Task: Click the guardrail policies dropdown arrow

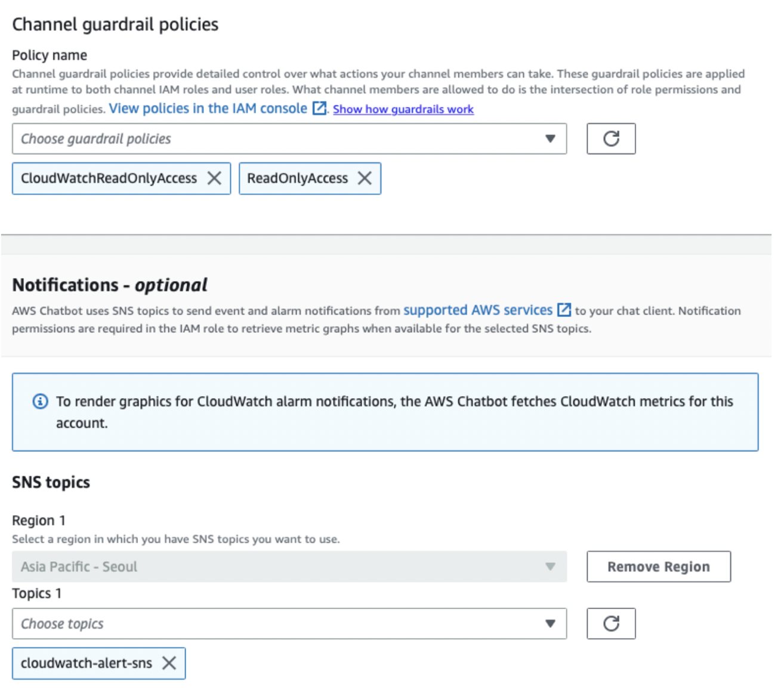Action: pos(550,138)
